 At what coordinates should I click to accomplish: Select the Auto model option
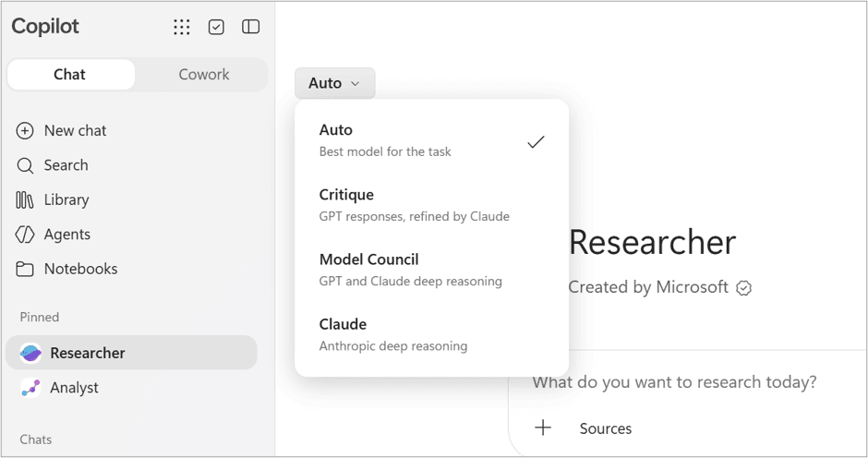click(432, 140)
